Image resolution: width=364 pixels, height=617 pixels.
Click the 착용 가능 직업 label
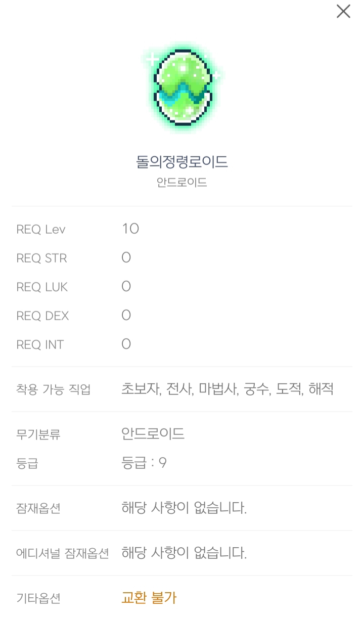pos(54,390)
